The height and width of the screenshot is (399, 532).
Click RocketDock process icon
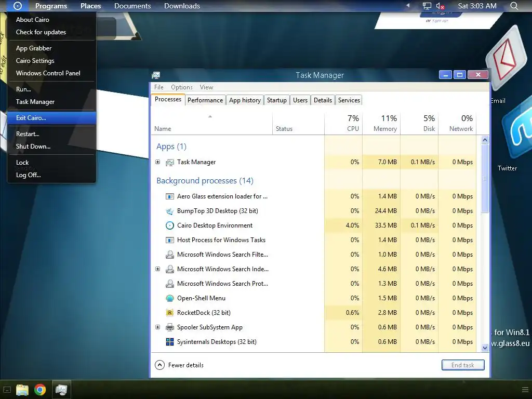click(170, 313)
